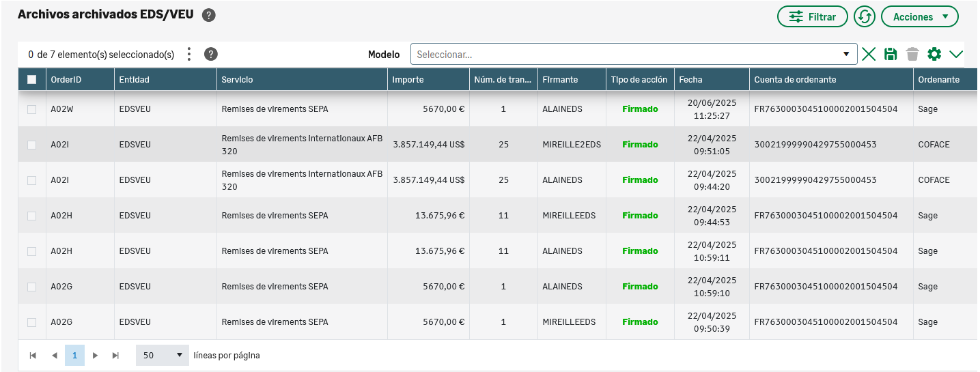
Task: Check the box for order A02W
Action: (x=31, y=109)
